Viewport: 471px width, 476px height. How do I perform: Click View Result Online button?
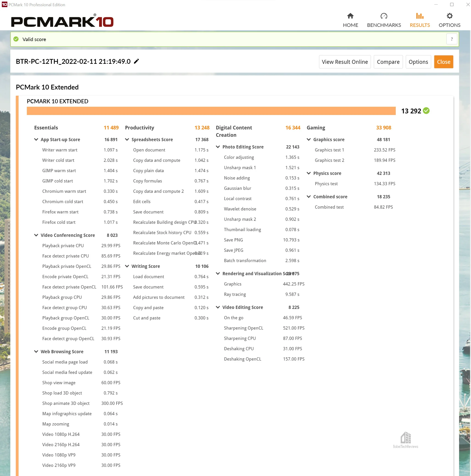click(345, 62)
